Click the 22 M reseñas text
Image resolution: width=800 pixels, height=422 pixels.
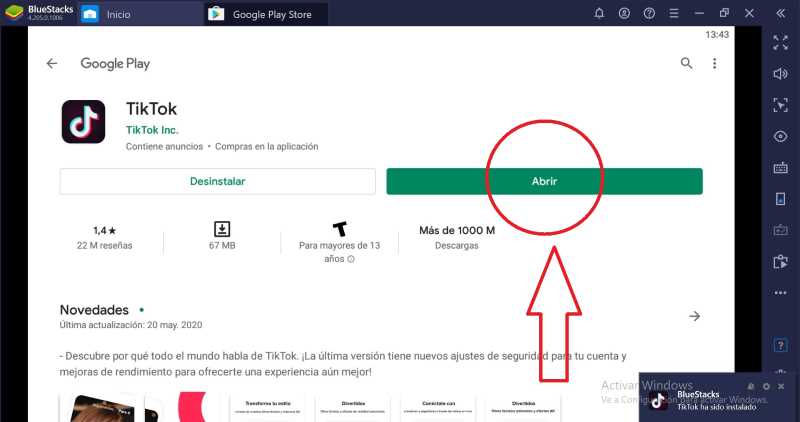coord(105,245)
